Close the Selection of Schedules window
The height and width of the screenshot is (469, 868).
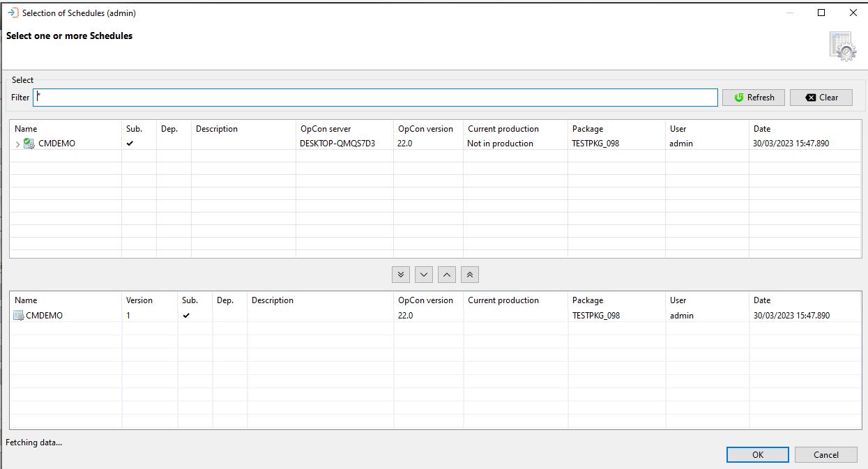pos(853,13)
